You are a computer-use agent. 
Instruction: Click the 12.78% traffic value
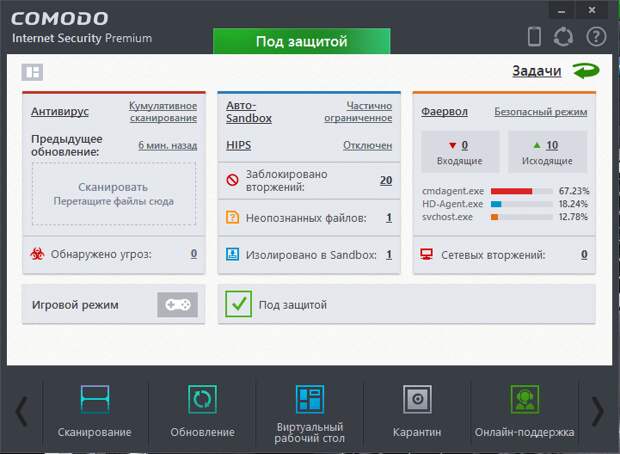[573, 217]
